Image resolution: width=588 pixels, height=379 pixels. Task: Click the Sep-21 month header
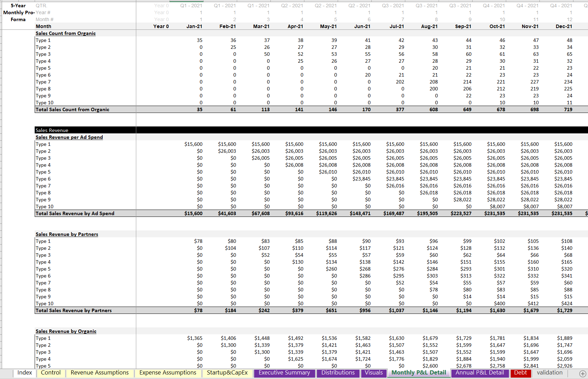tap(463, 26)
